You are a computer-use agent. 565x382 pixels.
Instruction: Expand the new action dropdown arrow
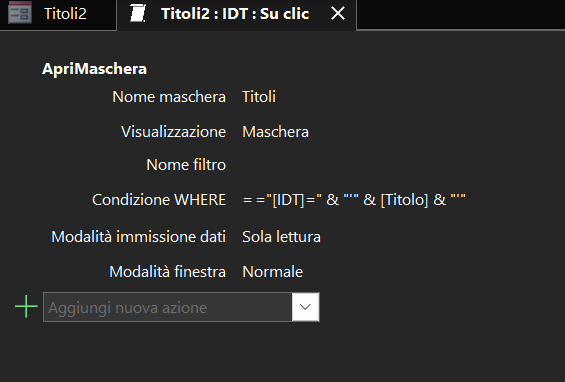tap(306, 307)
